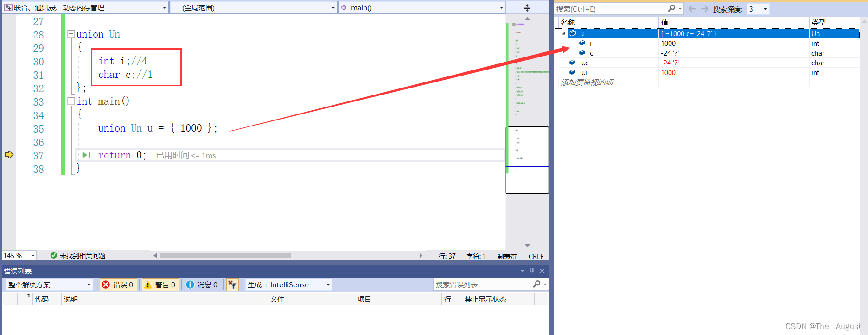Screen dimensions: 868x335
Task: Toggle the Messages 0 filter button
Action: click(x=202, y=284)
